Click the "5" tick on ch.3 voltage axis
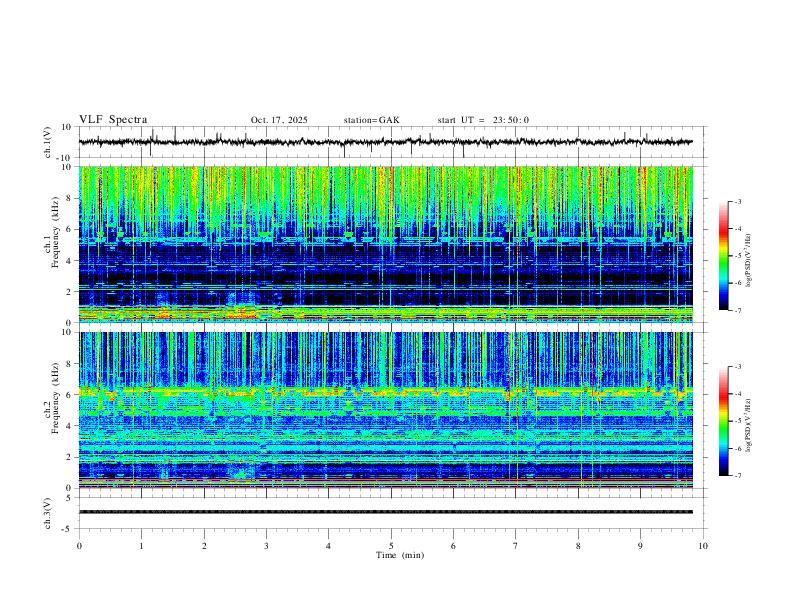Viewport: 792px width, 612px height. (x=69, y=497)
